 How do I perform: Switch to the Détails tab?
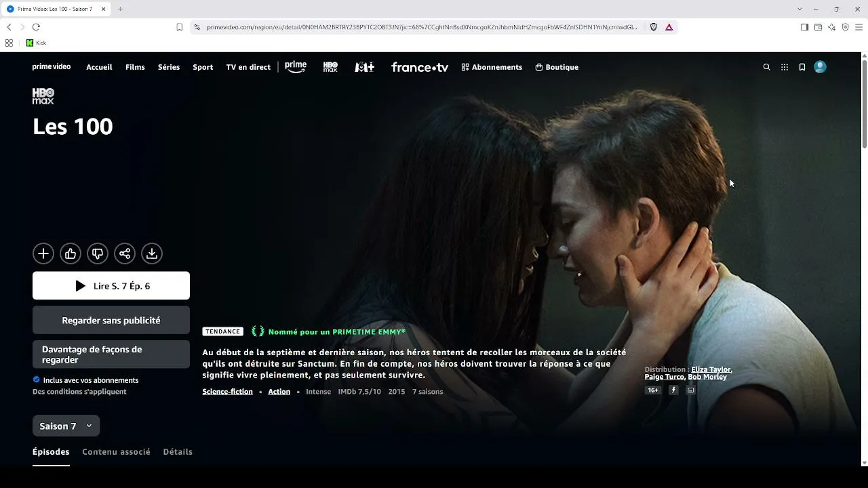[178, 451]
